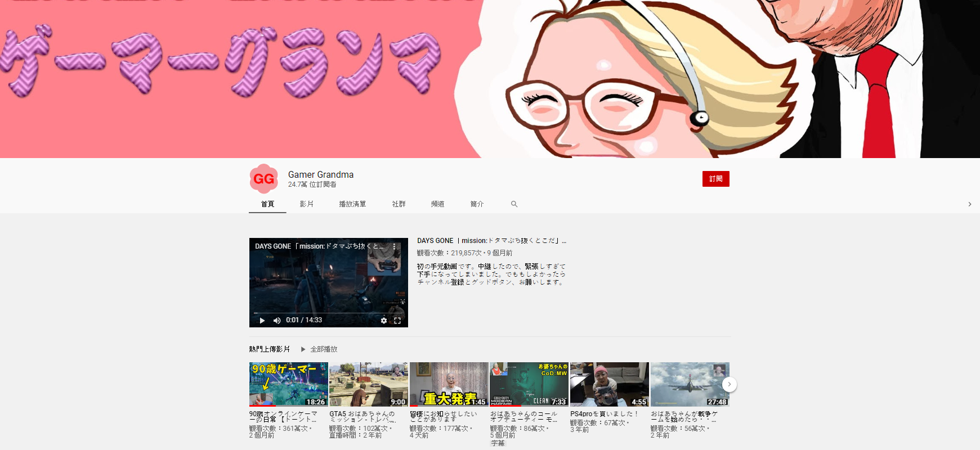Enter fullscreen on the featured video

[x=397, y=321]
